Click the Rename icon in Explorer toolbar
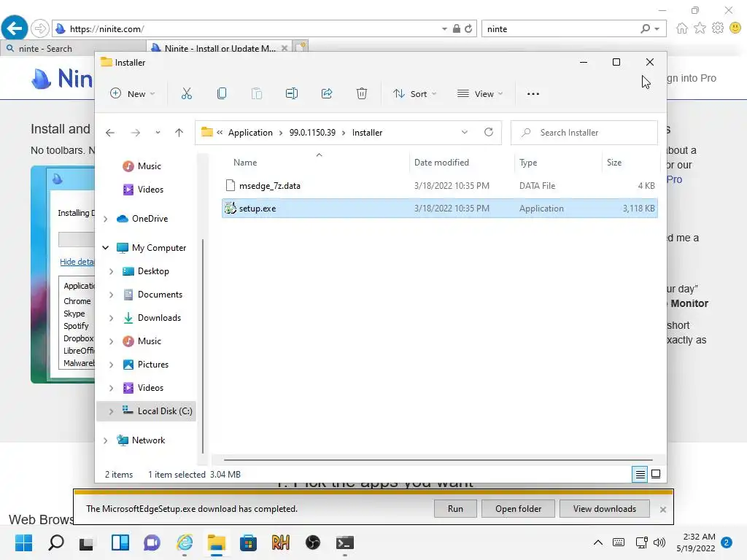The width and height of the screenshot is (747, 560). [x=292, y=94]
